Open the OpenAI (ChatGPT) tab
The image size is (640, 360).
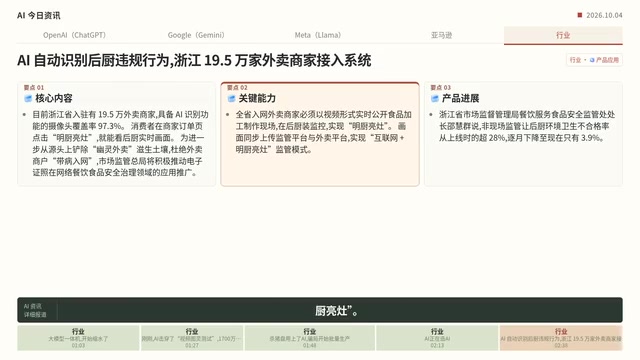coord(74,35)
